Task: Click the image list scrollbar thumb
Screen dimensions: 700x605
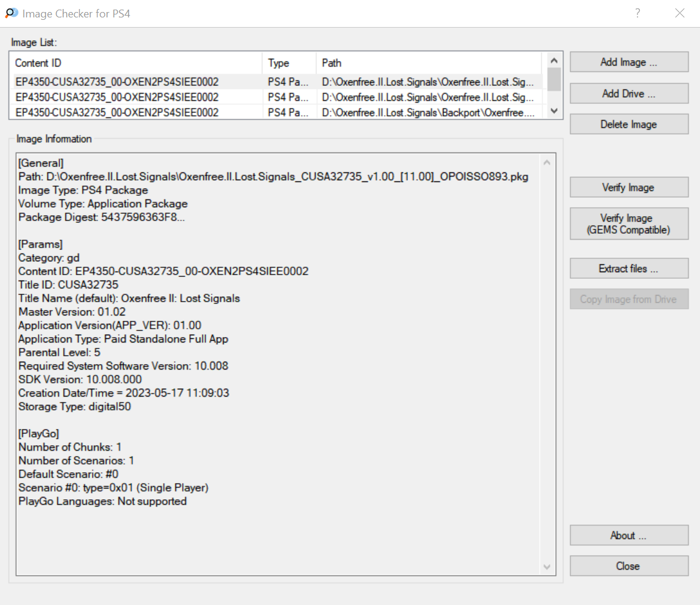Action: 554,79
